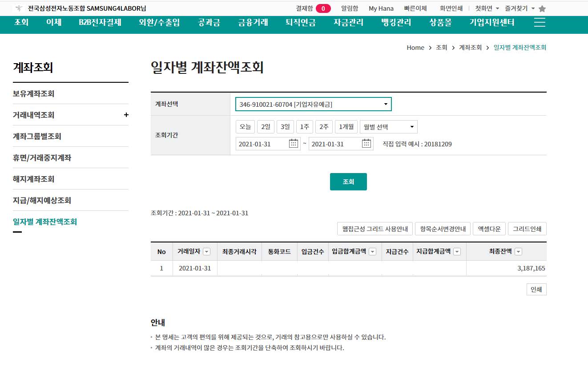This screenshot has height=367, width=588.
Task: Go to 보유계좌조회 in the sidebar
Action: point(34,93)
